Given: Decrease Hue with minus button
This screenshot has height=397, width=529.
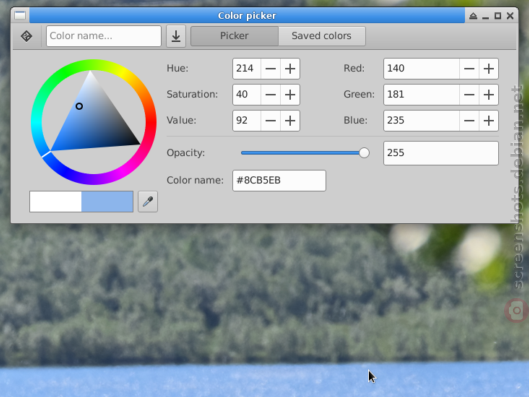Looking at the screenshot, I should 271,69.
